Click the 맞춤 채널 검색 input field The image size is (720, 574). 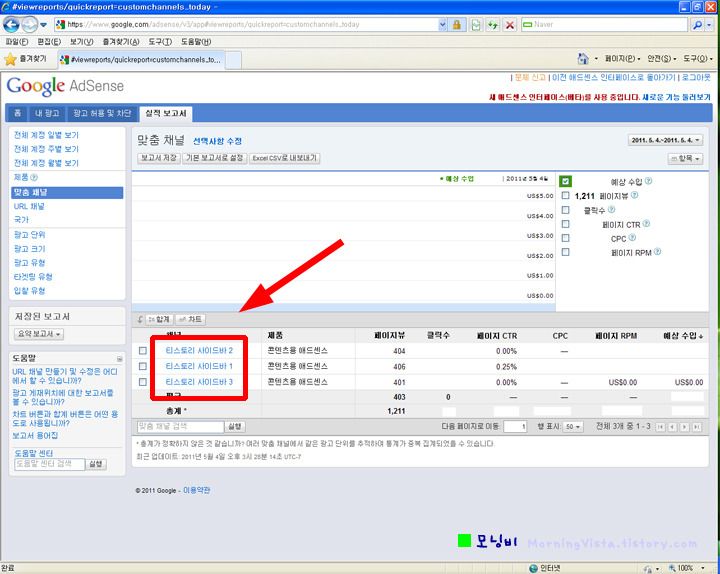click(180, 427)
